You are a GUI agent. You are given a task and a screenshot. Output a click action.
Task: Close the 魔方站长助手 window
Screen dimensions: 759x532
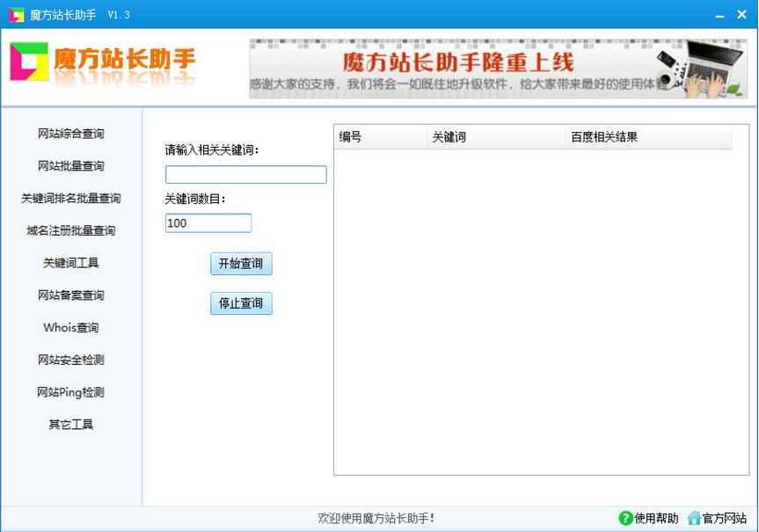pyautogui.click(x=741, y=15)
